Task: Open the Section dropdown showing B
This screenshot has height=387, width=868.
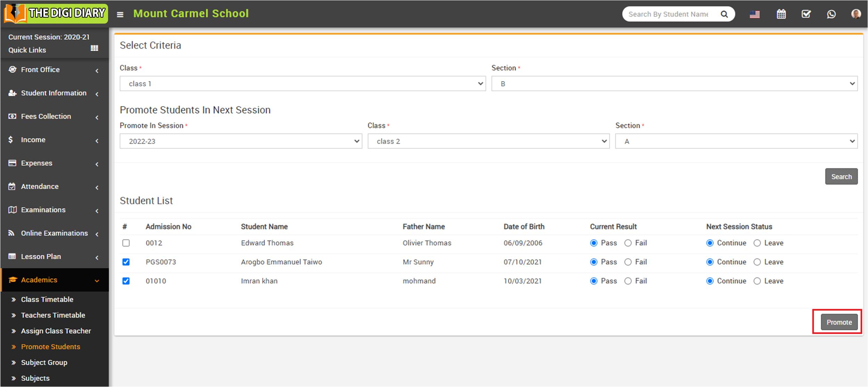Action: [x=674, y=84]
